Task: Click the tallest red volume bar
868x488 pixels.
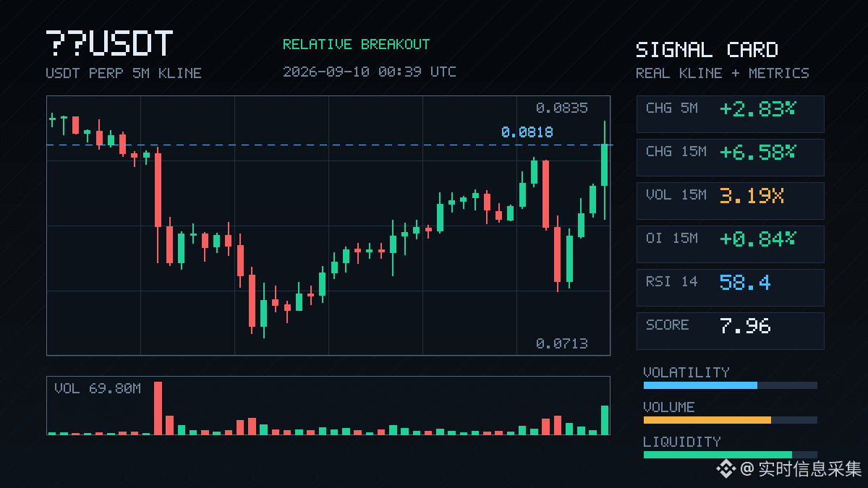Action: pos(158,408)
